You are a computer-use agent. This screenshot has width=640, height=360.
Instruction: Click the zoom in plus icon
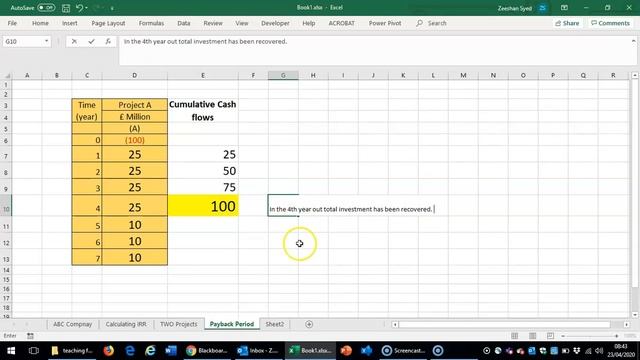pos(616,336)
